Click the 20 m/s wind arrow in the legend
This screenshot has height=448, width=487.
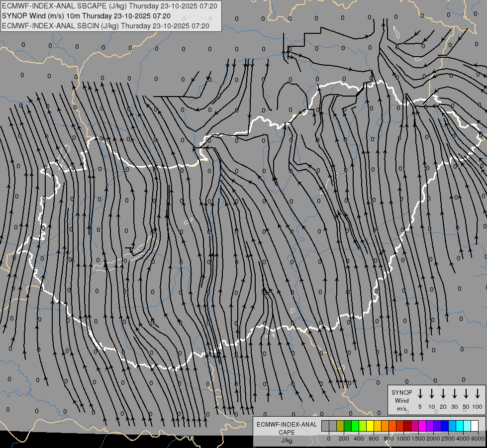tap(443, 394)
